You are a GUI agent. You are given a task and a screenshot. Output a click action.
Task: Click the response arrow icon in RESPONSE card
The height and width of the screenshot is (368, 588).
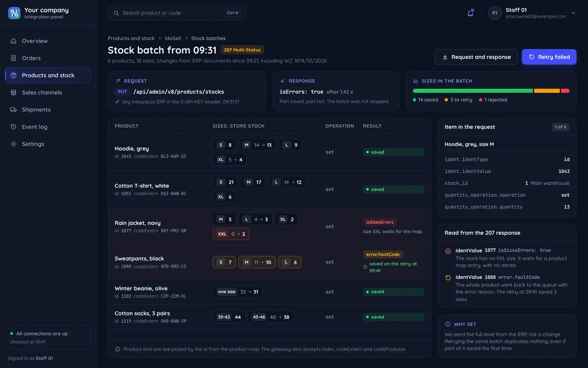pyautogui.click(x=283, y=81)
